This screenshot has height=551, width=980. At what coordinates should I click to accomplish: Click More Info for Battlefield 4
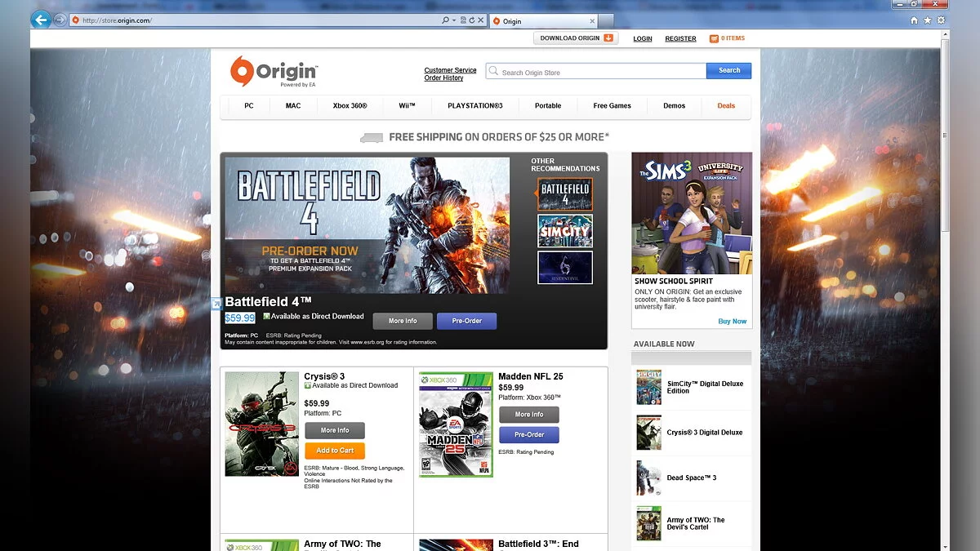403,321
